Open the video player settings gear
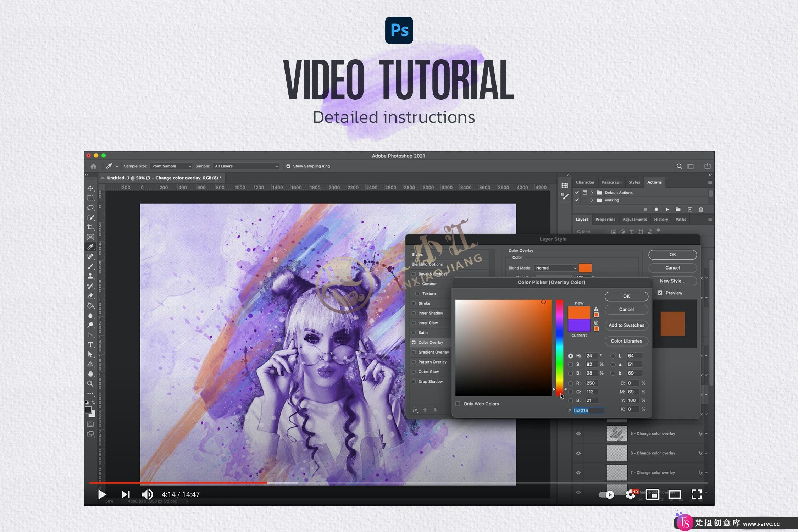This screenshot has height=532, width=798. point(631,494)
